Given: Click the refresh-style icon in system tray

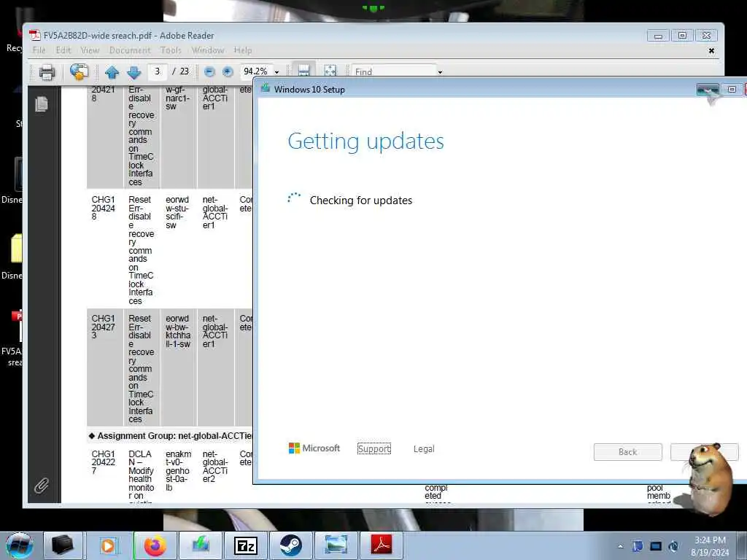Looking at the screenshot, I should 673,546.
